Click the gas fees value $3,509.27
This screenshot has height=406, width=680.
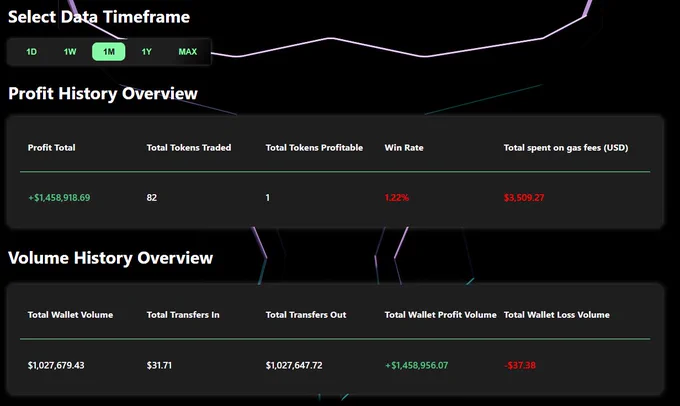pos(524,198)
